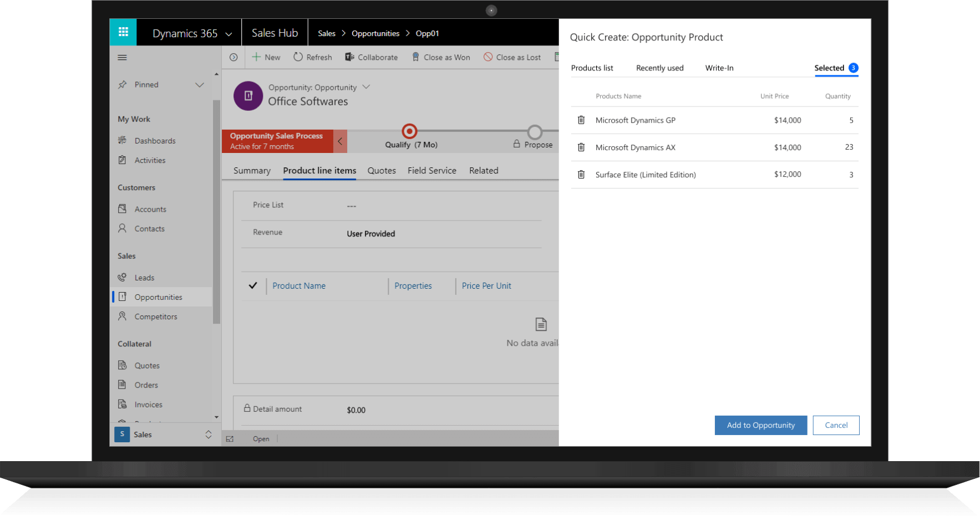
Task: Click the Refresh toolbar command
Action: pyautogui.click(x=313, y=57)
